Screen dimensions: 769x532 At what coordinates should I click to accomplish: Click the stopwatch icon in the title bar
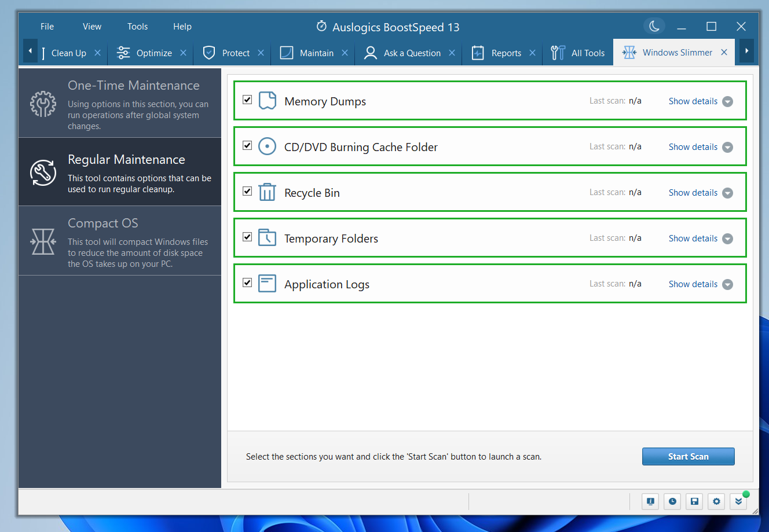[321, 27]
